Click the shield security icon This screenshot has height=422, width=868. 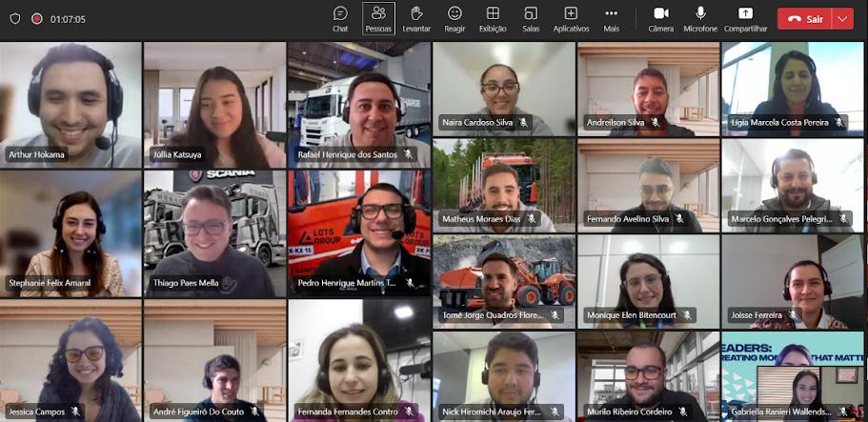click(x=15, y=19)
